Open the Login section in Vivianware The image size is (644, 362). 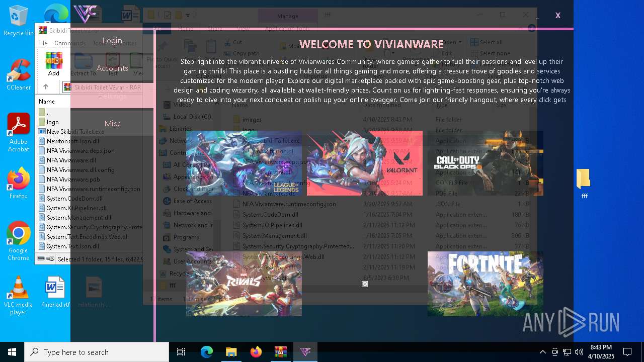(112, 41)
